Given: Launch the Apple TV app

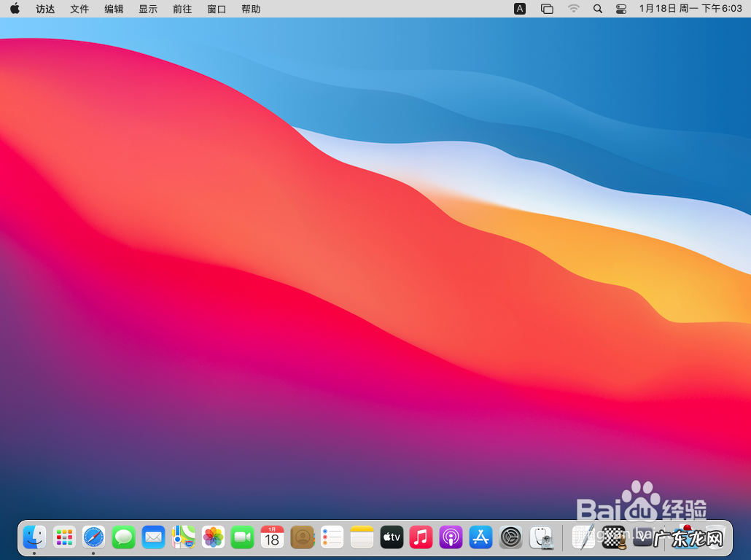Looking at the screenshot, I should coord(392,538).
